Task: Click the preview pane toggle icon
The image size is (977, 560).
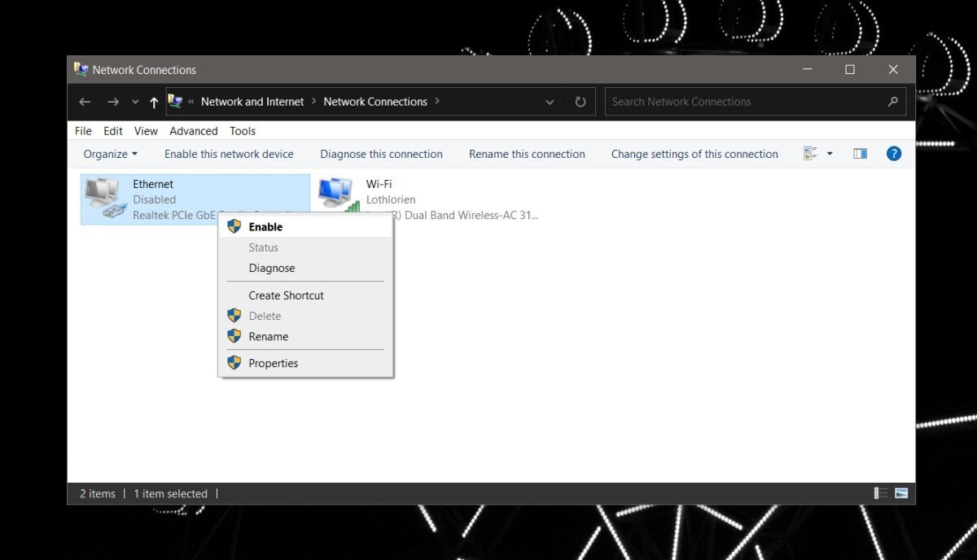Action: (x=860, y=153)
